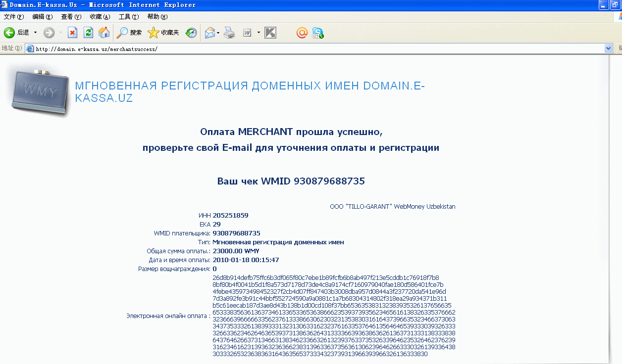Print the page with the printer icon
This screenshot has width=622, height=364.
(x=229, y=33)
